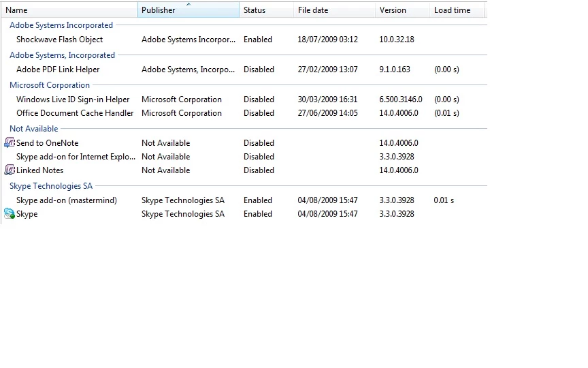The image size is (588, 368).
Task: Click file date 27/06/2009 14:05
Action: click(328, 113)
